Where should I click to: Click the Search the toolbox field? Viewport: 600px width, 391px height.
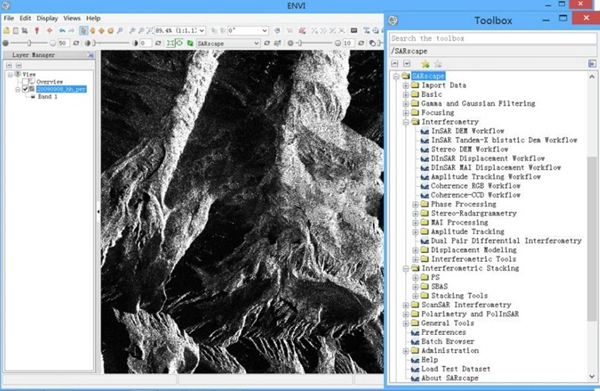(x=493, y=38)
